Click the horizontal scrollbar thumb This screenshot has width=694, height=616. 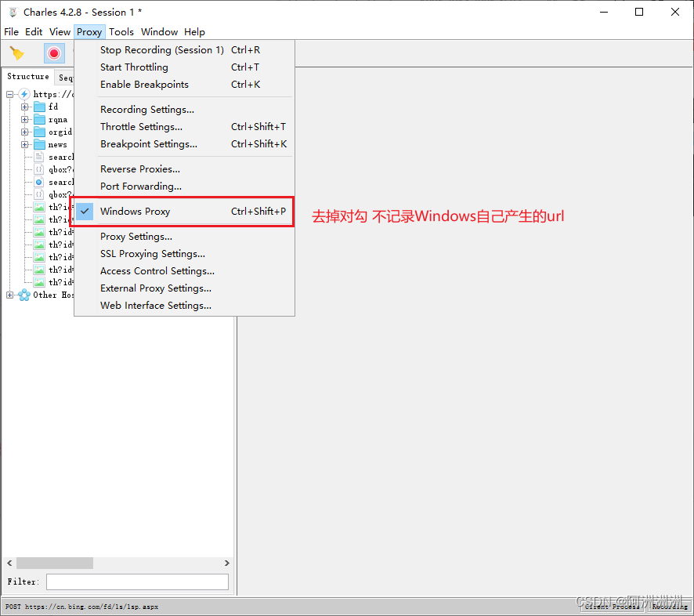coord(55,563)
